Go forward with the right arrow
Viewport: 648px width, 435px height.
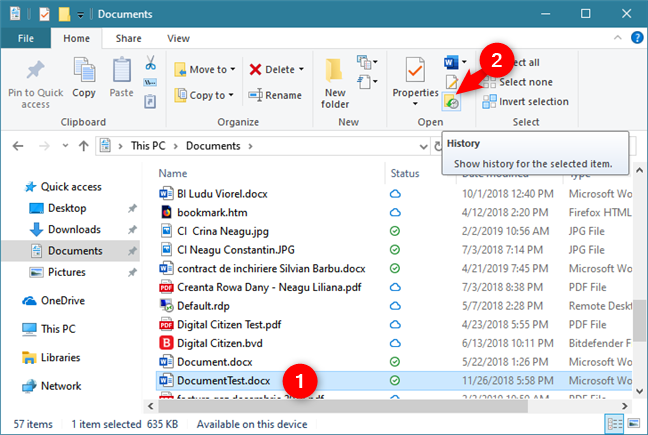[x=44, y=146]
